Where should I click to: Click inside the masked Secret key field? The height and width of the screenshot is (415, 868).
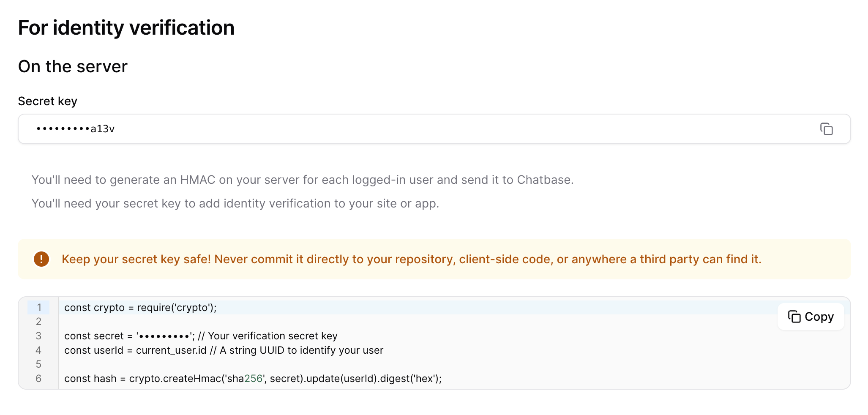[423, 129]
